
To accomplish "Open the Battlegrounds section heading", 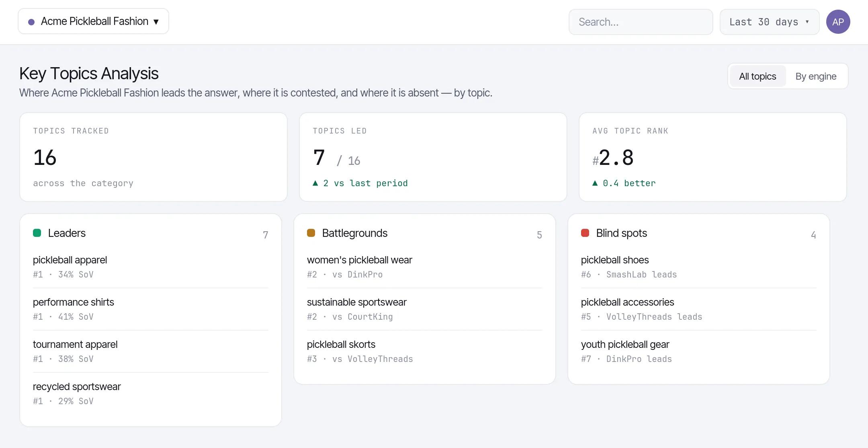I will coord(354,233).
